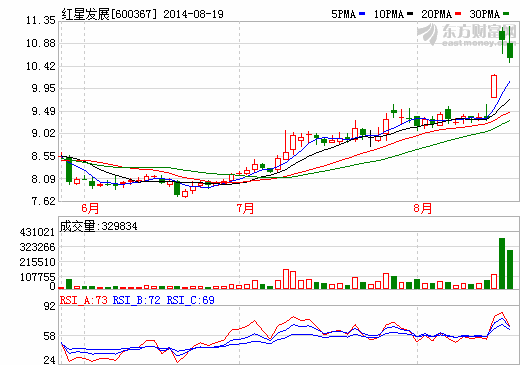Click the 30PMA legend label
This screenshot has width=520, height=365.
coord(485,14)
